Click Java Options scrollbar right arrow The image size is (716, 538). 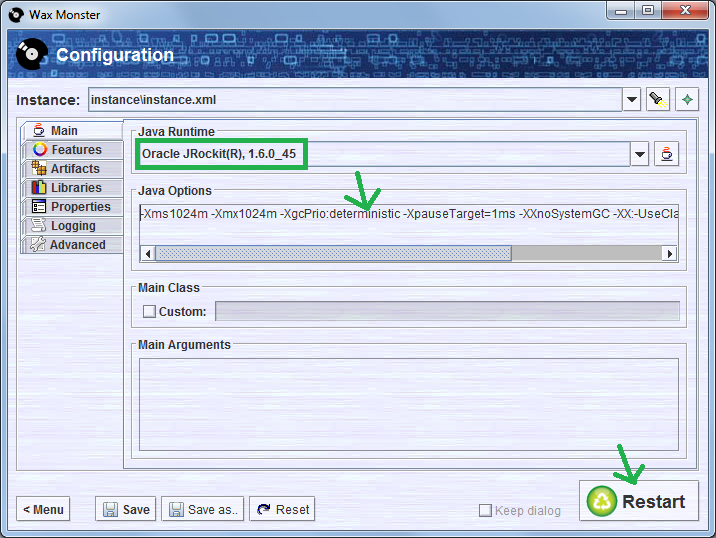click(x=671, y=254)
